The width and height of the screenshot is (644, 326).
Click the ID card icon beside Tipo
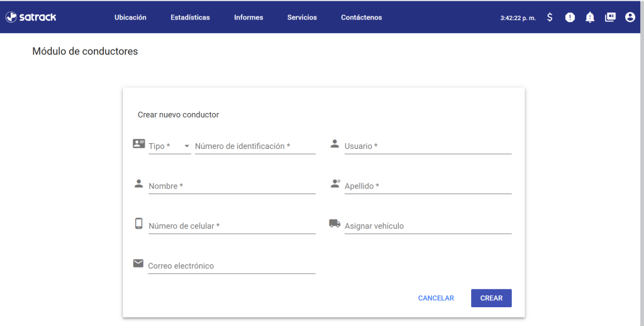point(139,143)
